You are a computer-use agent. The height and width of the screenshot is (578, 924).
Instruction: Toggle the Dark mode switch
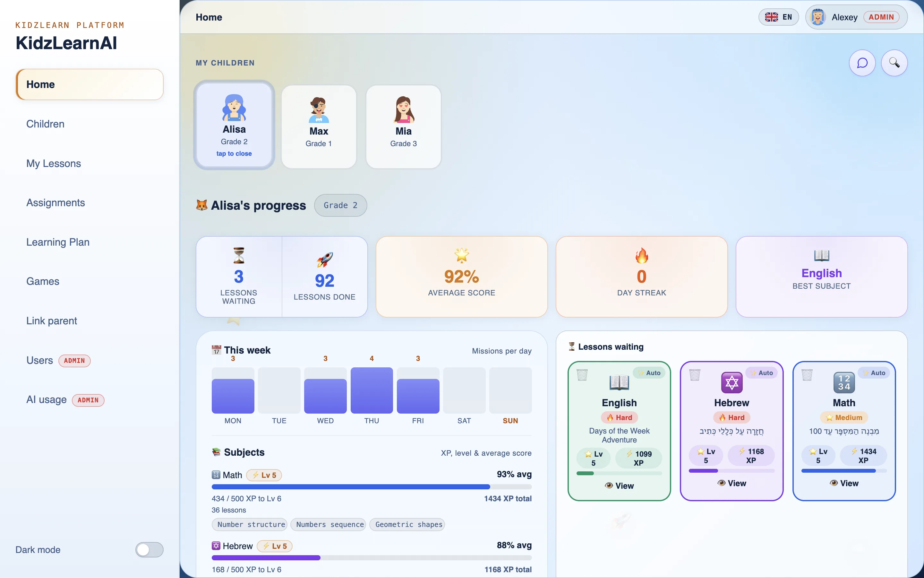[x=149, y=550]
